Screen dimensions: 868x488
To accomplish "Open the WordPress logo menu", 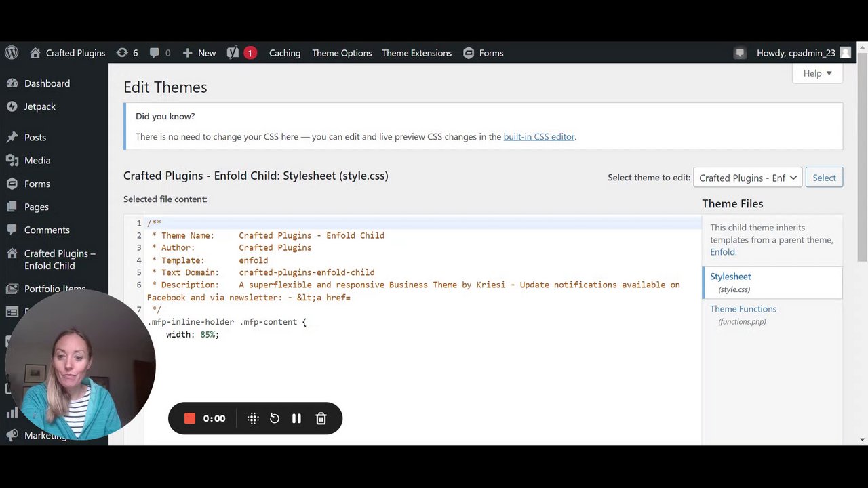I will [12, 53].
